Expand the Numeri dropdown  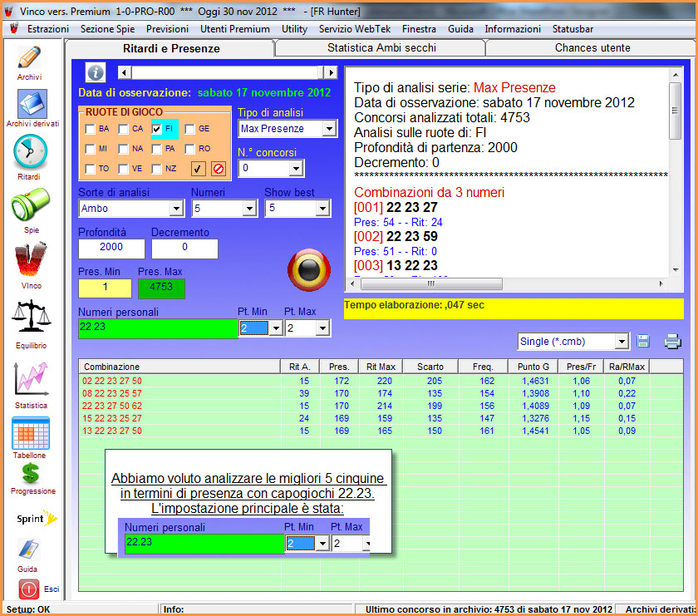pos(250,208)
